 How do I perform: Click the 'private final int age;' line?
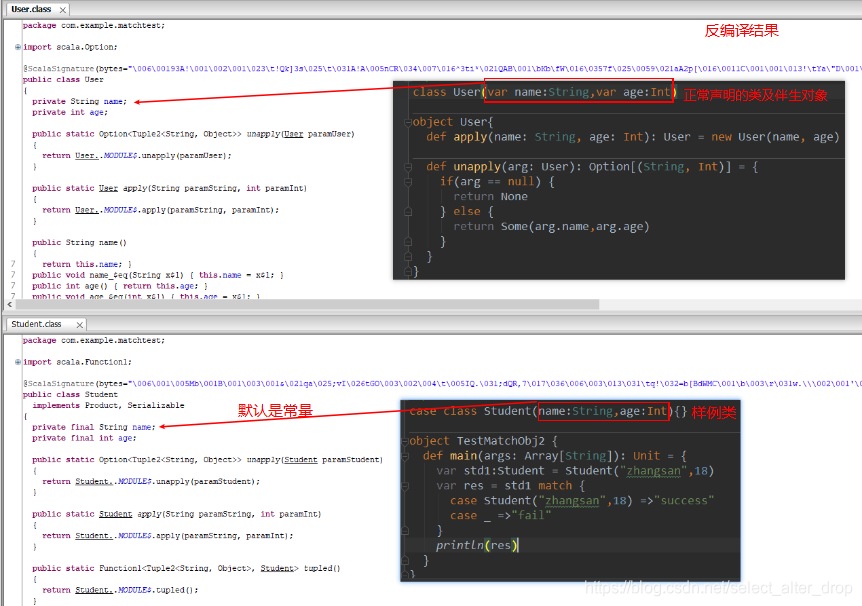[84, 438]
